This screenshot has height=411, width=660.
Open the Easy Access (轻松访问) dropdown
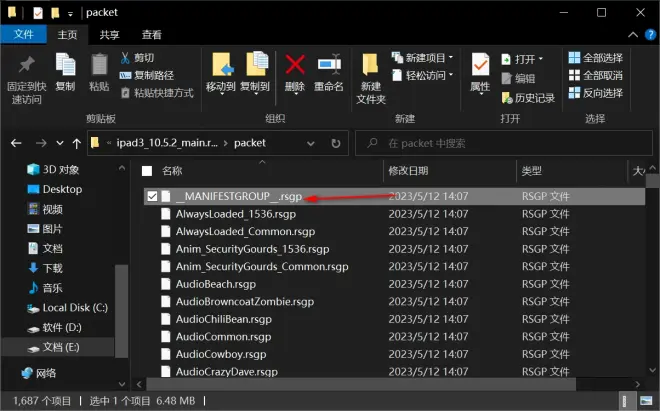pyautogui.click(x=424, y=75)
